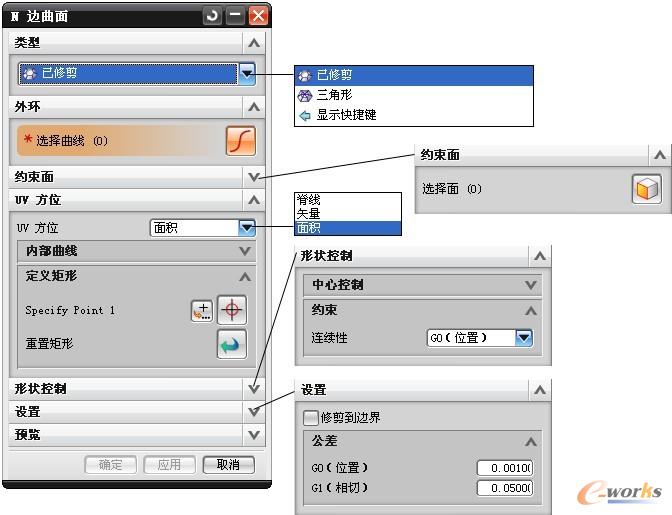Expand the 约束面 section in the dialog

[254, 177]
